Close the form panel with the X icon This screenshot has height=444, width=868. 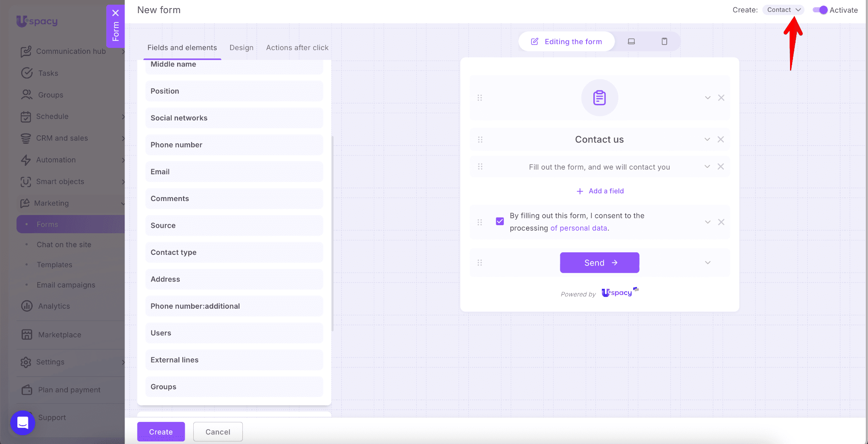[x=115, y=13]
